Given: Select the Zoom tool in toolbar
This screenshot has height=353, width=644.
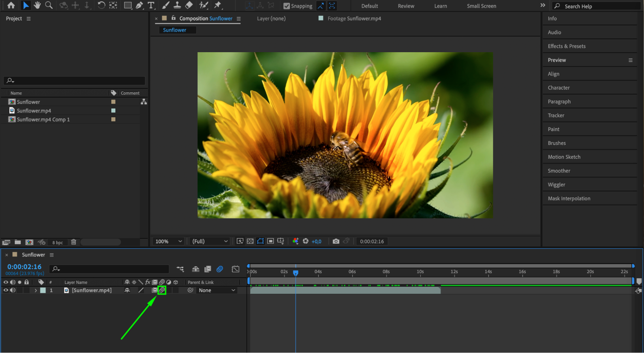Looking at the screenshot, I should click(49, 5).
